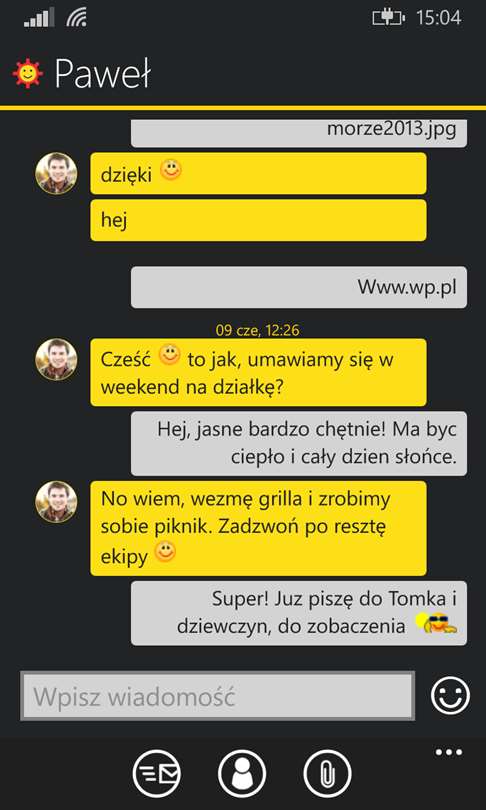Tap the 'Paweł' contact name header
The height and width of the screenshot is (810, 486).
coord(102,73)
